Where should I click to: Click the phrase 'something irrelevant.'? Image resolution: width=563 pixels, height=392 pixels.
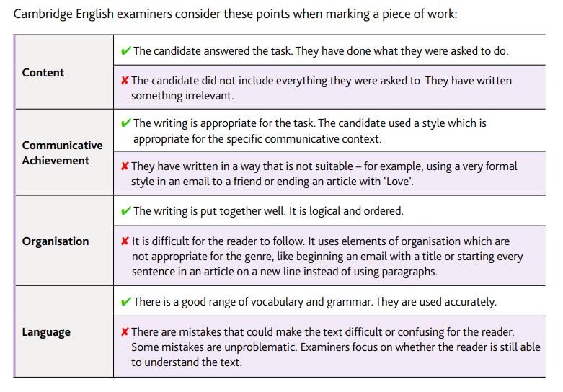pos(182,96)
